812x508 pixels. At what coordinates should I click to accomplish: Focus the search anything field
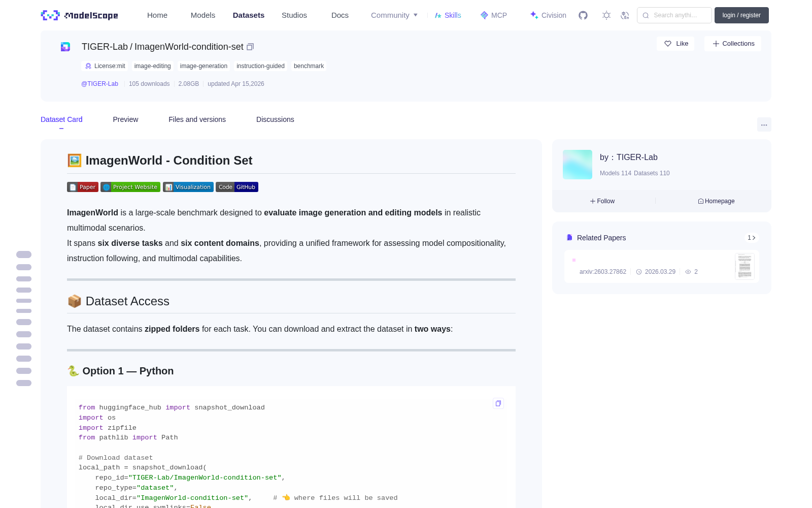pos(674,15)
